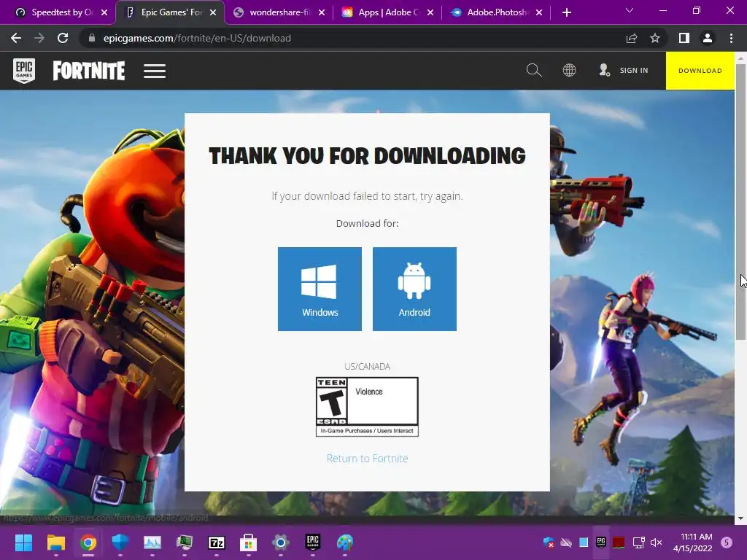Viewport: 747px width, 560px height.
Task: Go back in browser history
Action: click(16, 38)
